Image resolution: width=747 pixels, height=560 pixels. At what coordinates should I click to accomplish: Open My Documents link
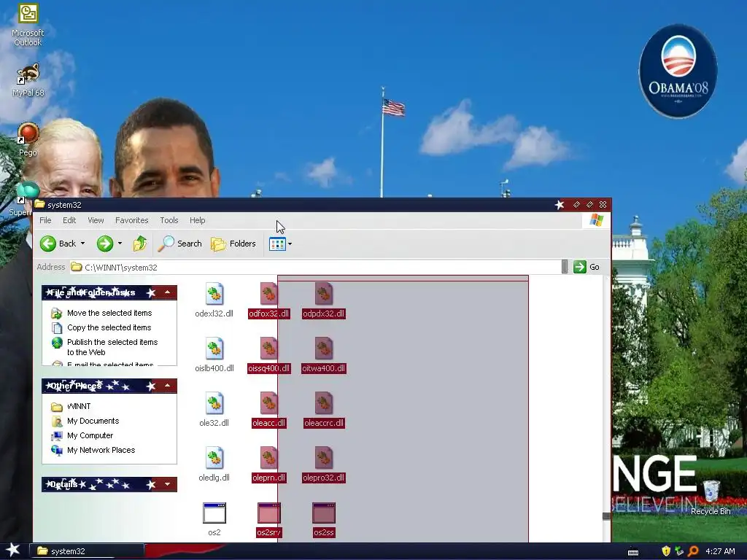pos(93,421)
